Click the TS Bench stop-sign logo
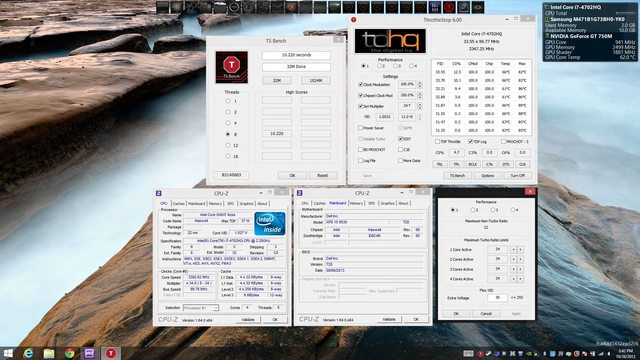This screenshot has width=640, height=360. [x=231, y=67]
